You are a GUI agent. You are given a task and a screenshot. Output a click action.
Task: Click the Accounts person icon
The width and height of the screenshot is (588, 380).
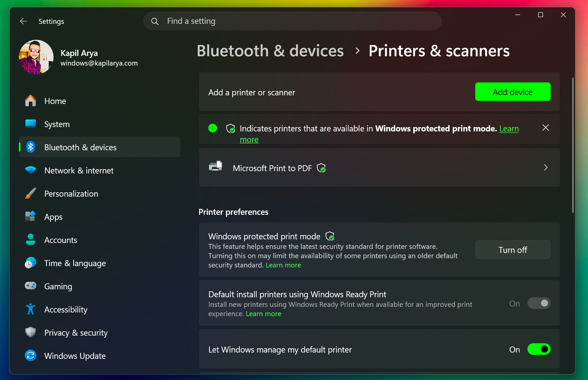click(30, 240)
